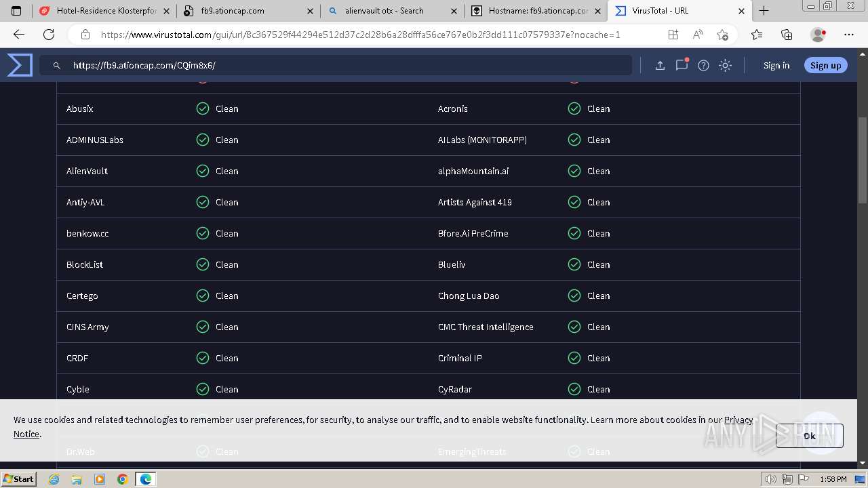Image resolution: width=868 pixels, height=488 pixels.
Task: Select the VirusTotal - URL tab
Action: [x=678, y=11]
